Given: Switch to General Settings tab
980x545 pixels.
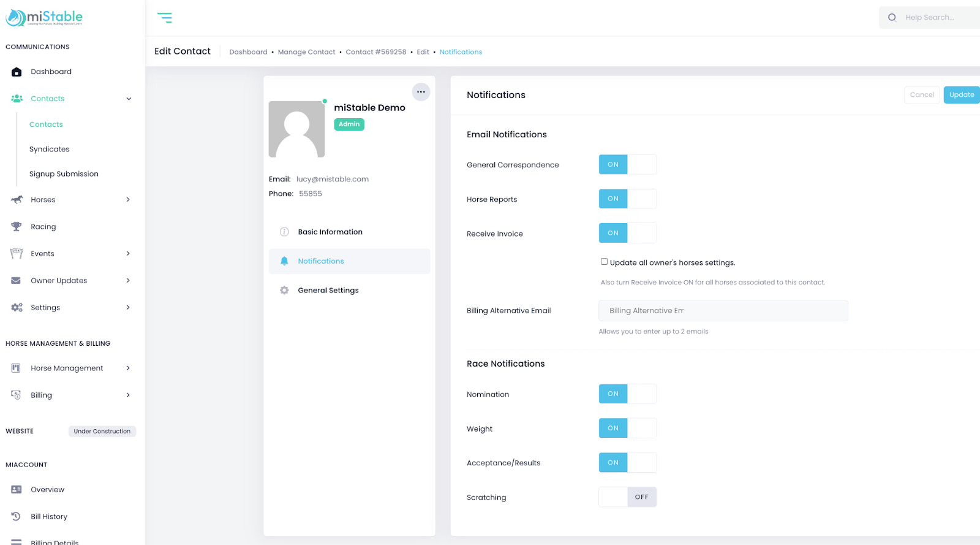Looking at the screenshot, I should pos(328,291).
